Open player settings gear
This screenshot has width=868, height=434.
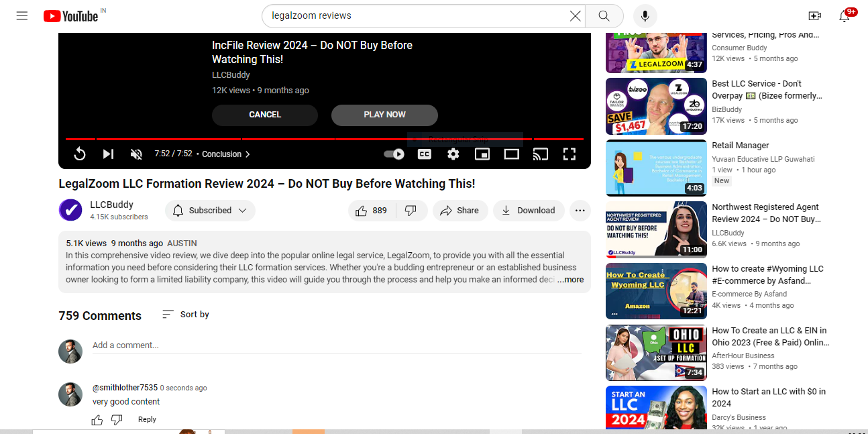pyautogui.click(x=453, y=154)
